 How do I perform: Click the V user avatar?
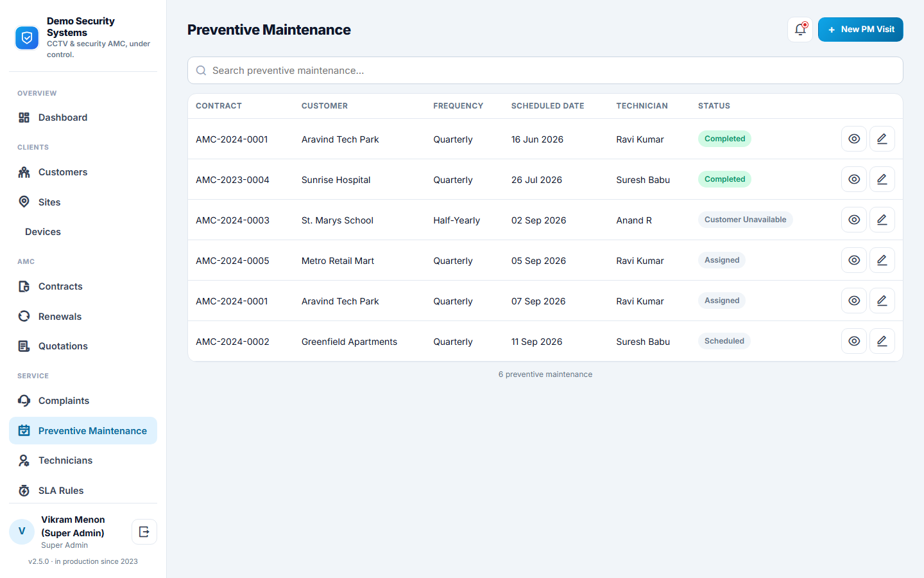click(22, 532)
